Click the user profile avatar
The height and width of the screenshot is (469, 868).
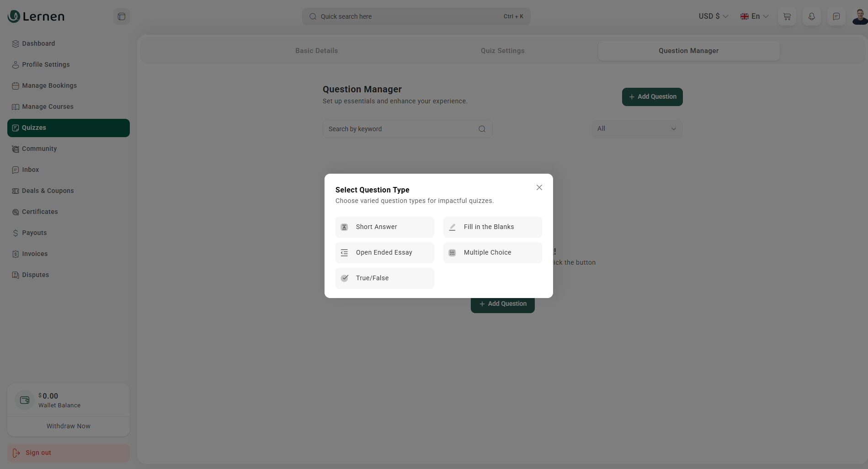(x=860, y=16)
